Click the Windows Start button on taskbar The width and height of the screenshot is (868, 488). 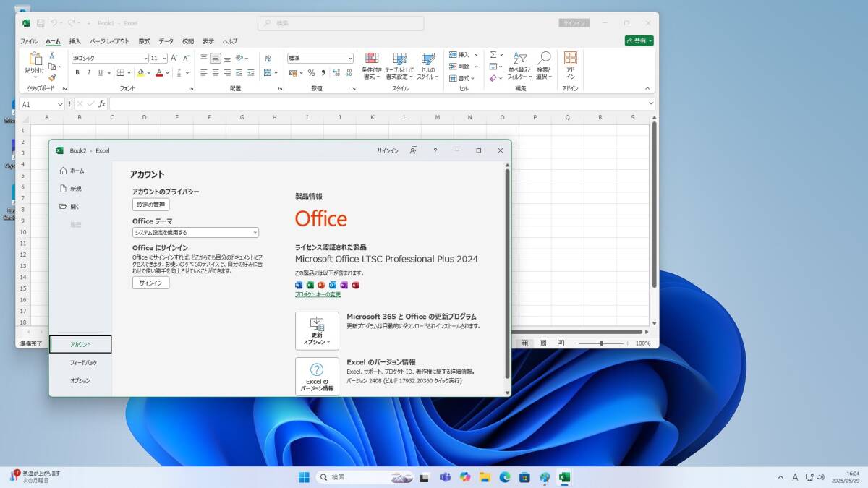(304, 477)
